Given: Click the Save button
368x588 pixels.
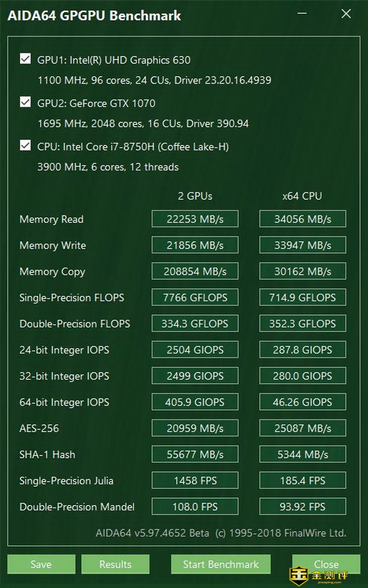Looking at the screenshot, I should pyautogui.click(x=41, y=564).
